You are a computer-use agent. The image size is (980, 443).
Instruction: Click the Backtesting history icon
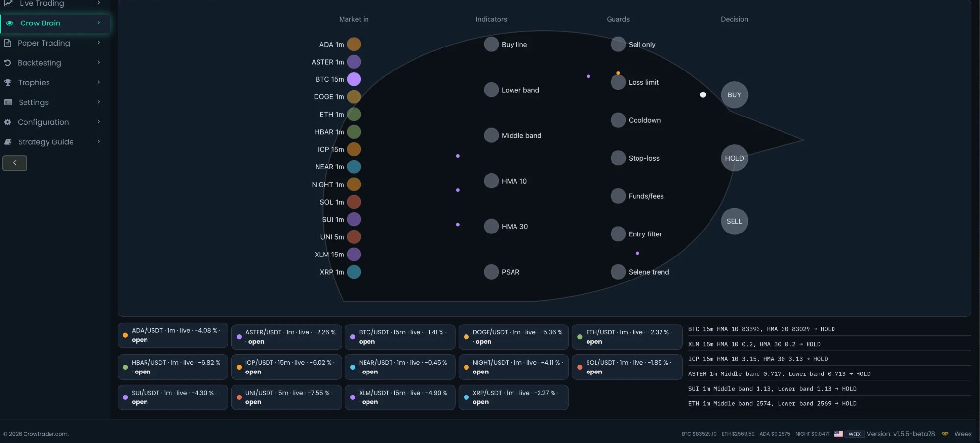point(7,63)
